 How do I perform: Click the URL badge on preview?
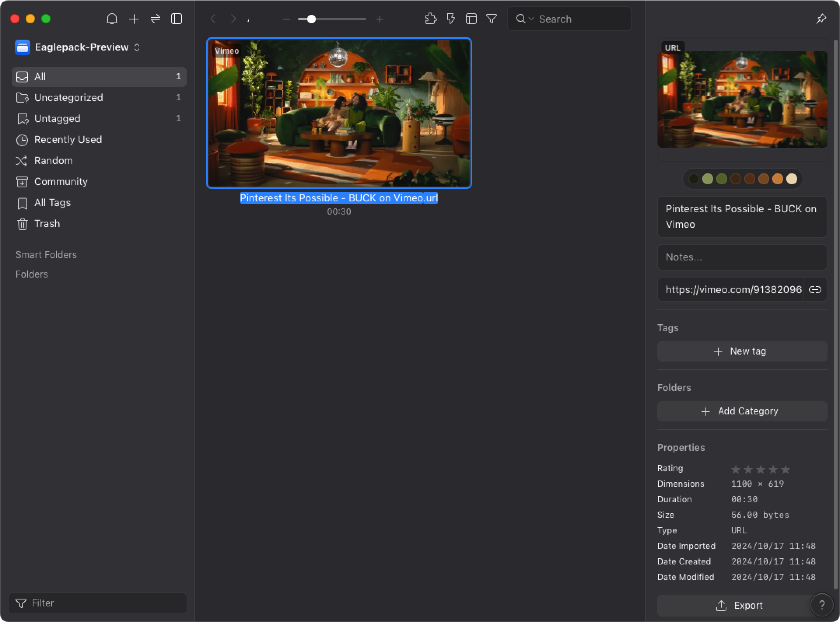(x=673, y=48)
